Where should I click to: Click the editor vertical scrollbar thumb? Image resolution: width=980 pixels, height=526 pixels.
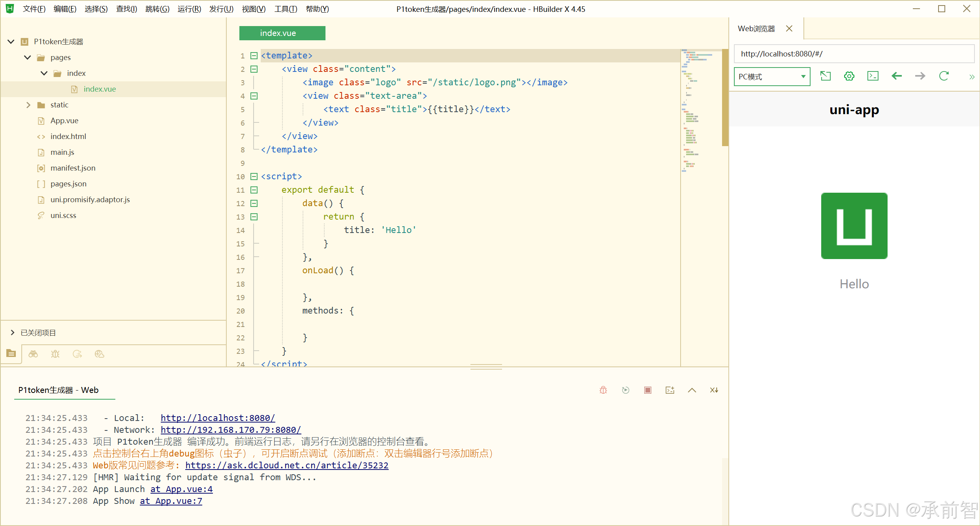[725, 97]
